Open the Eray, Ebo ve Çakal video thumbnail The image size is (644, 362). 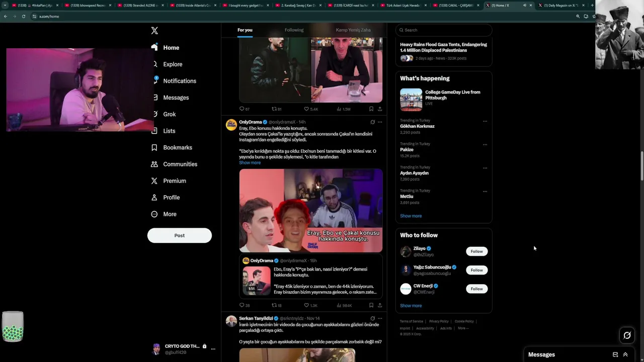[311, 211]
